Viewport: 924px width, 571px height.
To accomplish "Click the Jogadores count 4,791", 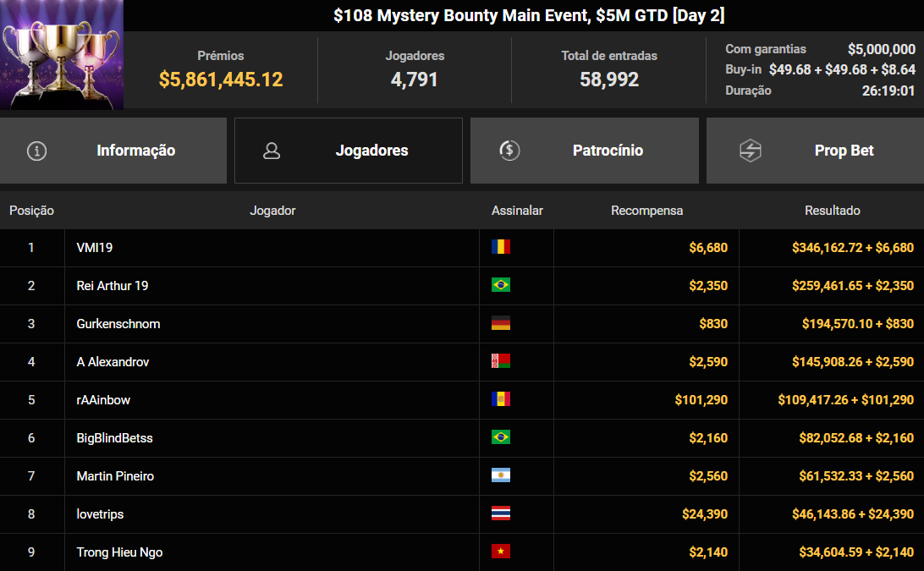I will pos(415,80).
